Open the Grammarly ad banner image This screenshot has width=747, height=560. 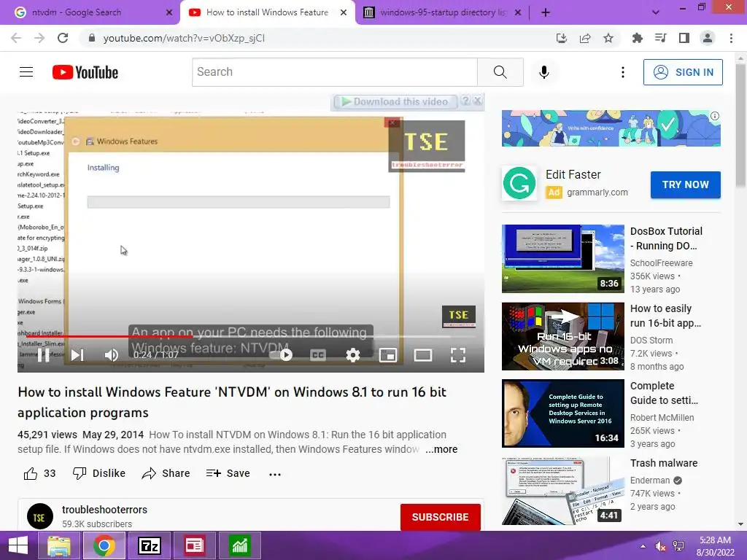pos(611,128)
